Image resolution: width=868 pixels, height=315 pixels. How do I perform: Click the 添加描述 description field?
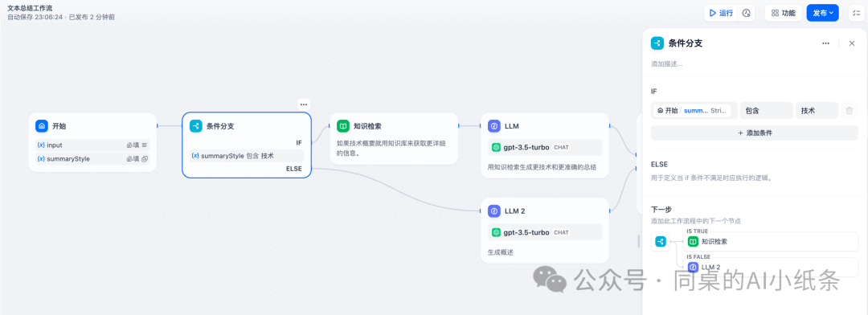tap(667, 64)
